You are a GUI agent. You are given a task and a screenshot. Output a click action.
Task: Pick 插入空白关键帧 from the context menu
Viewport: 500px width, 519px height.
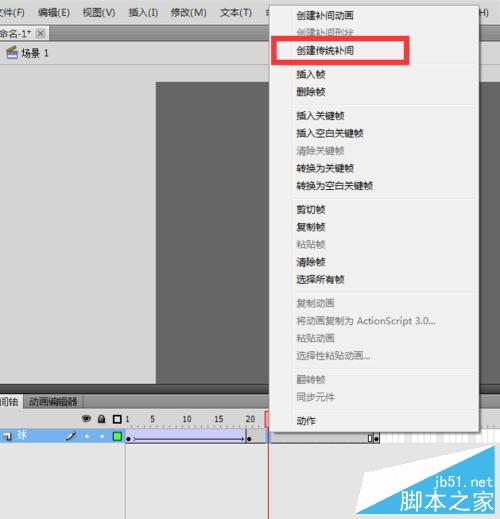pyautogui.click(x=330, y=133)
